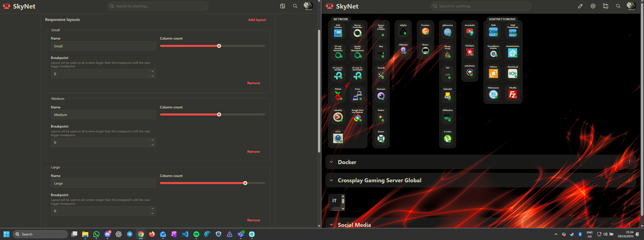The width and height of the screenshot is (644, 240).
Task: Open the Jellyfin app tile
Action: point(403,30)
